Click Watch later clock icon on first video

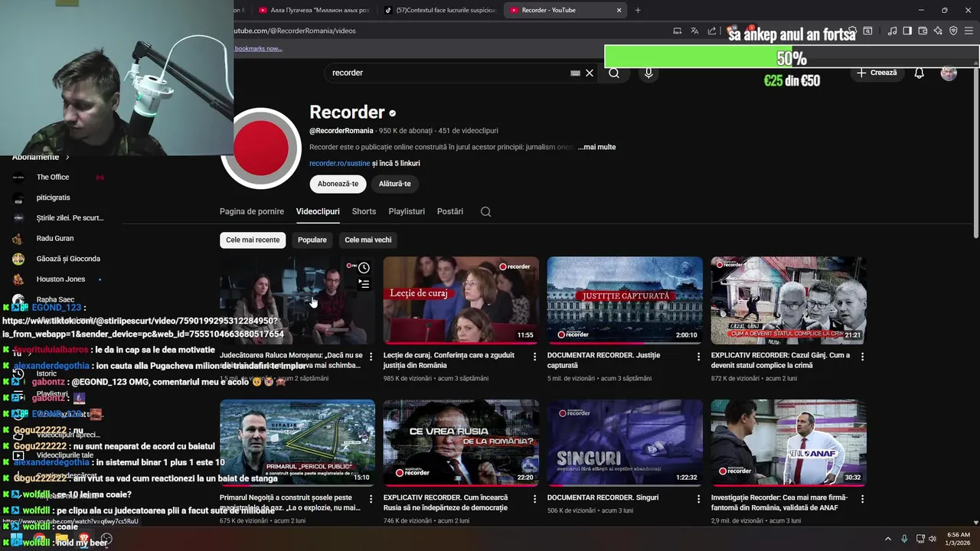point(364,267)
